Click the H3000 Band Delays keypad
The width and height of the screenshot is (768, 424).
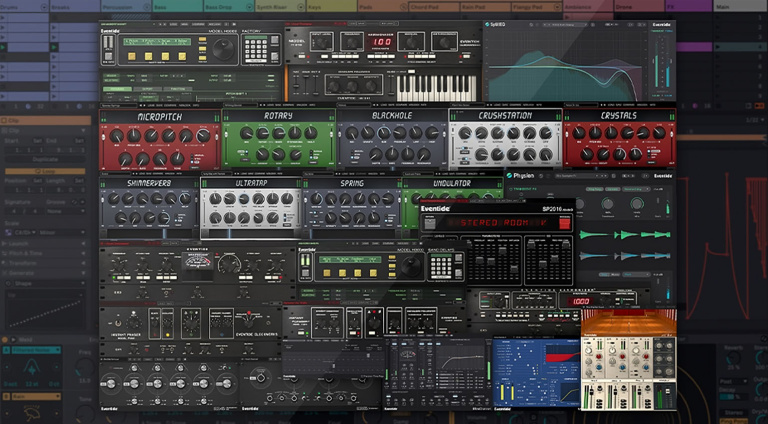441,266
